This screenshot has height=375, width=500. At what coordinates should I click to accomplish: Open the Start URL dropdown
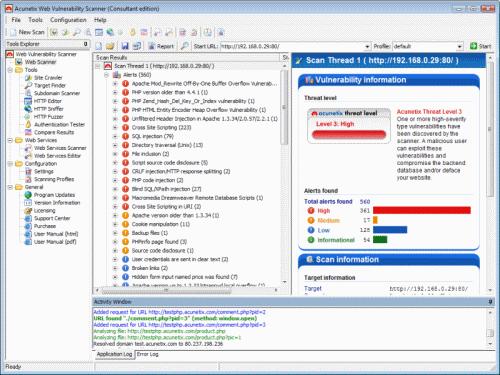click(x=367, y=46)
